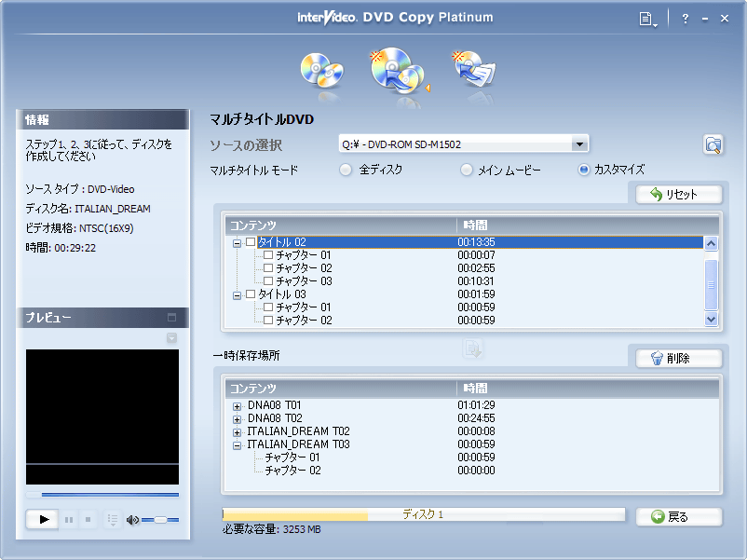The image size is (747, 560).
Task: Select ITALIAN_DREAM T03 row
Action: pyautogui.click(x=298, y=444)
